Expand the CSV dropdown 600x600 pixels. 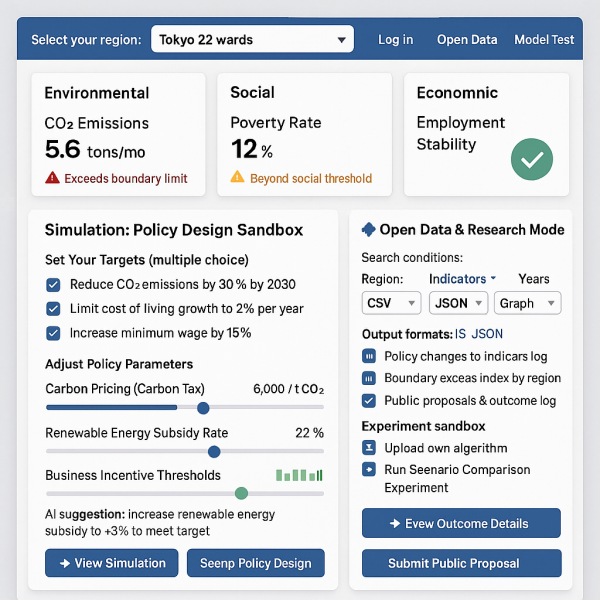tap(391, 303)
